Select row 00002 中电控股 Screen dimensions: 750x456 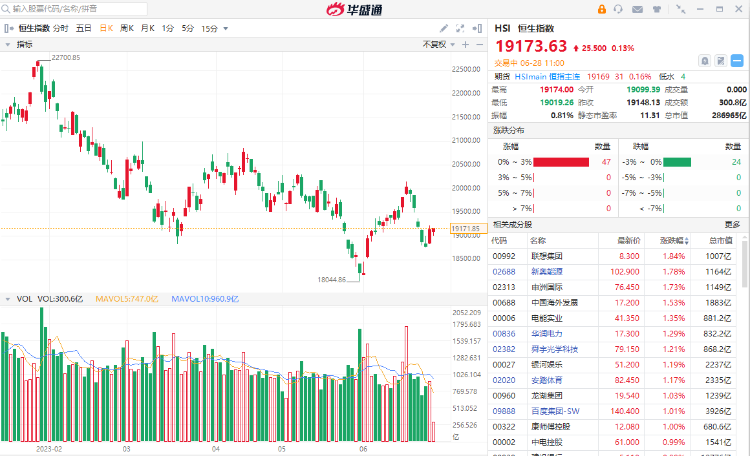(614, 443)
